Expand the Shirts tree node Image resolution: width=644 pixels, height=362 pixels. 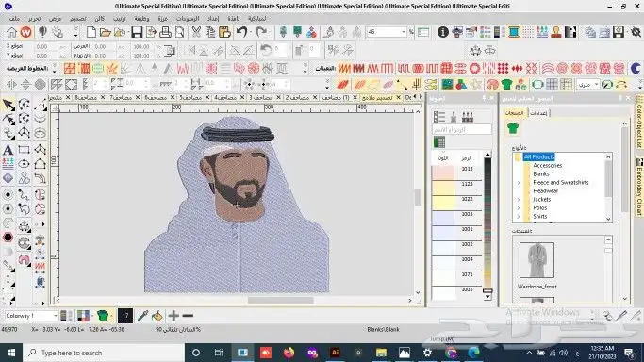[x=519, y=216]
